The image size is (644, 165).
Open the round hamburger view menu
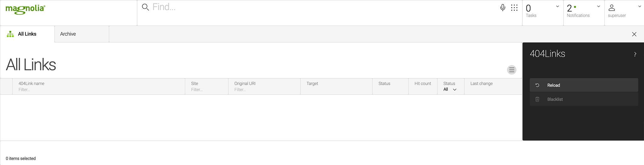coord(512,70)
